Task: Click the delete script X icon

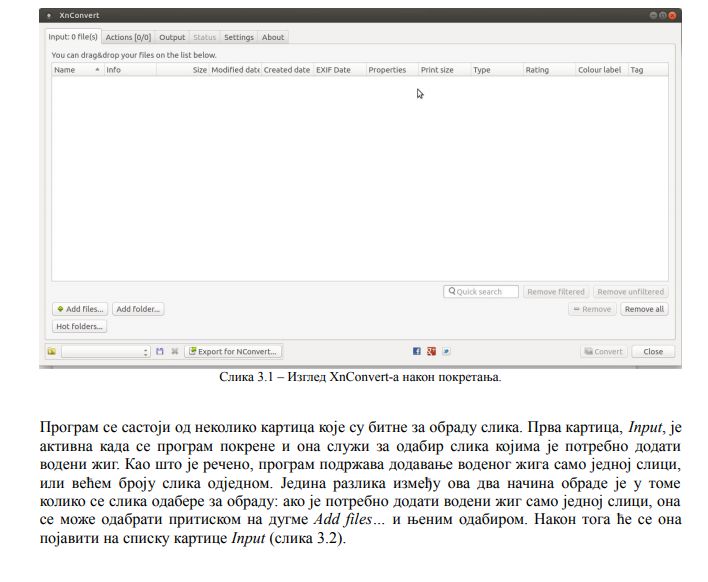Action: (x=175, y=351)
